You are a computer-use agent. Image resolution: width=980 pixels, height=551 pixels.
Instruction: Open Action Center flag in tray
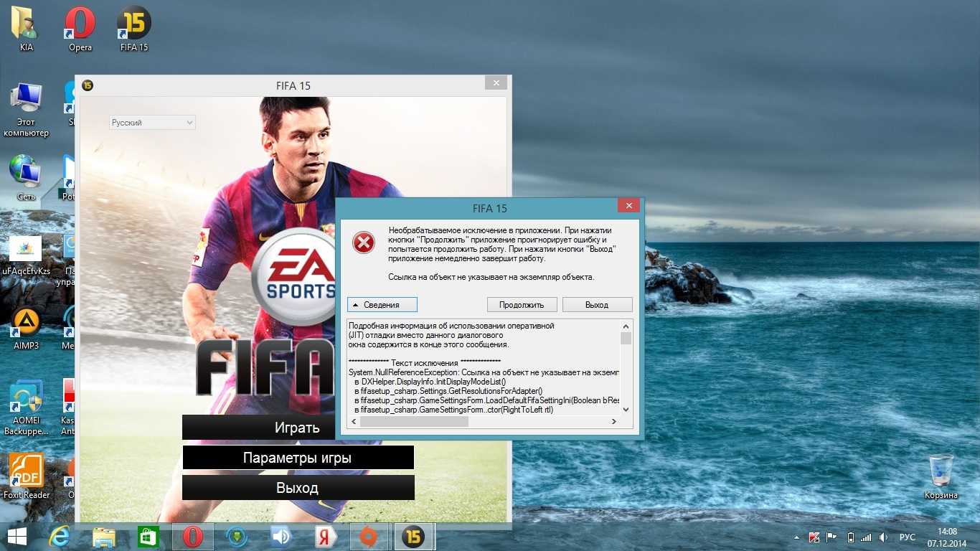tap(831, 537)
